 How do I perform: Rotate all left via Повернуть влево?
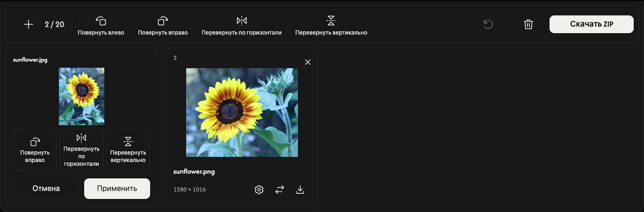pos(101,26)
